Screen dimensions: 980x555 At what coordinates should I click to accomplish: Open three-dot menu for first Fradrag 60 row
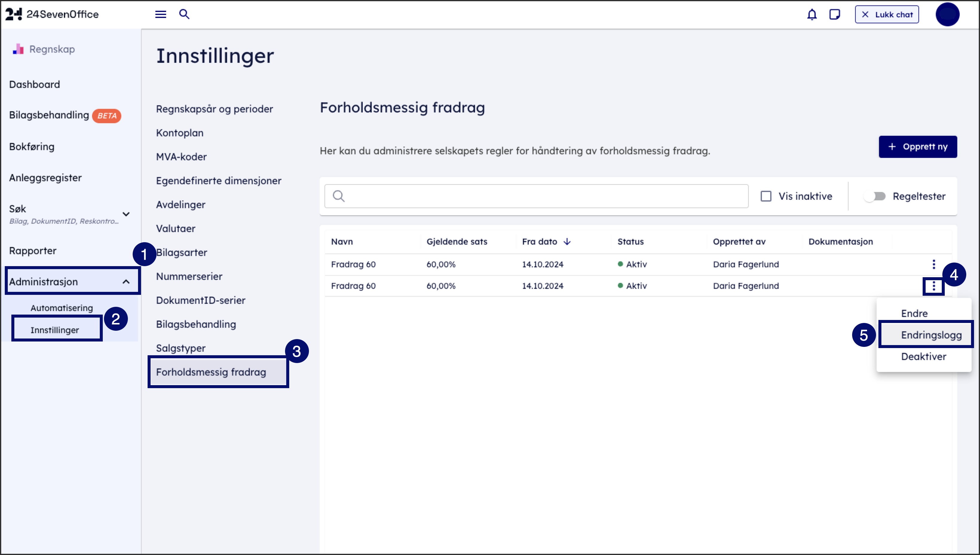click(x=933, y=264)
